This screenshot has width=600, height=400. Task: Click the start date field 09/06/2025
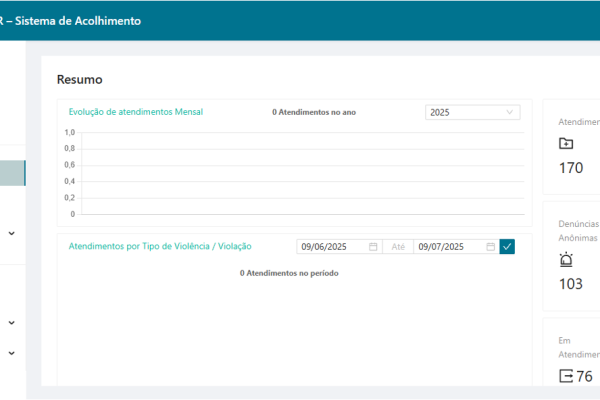tap(330, 246)
